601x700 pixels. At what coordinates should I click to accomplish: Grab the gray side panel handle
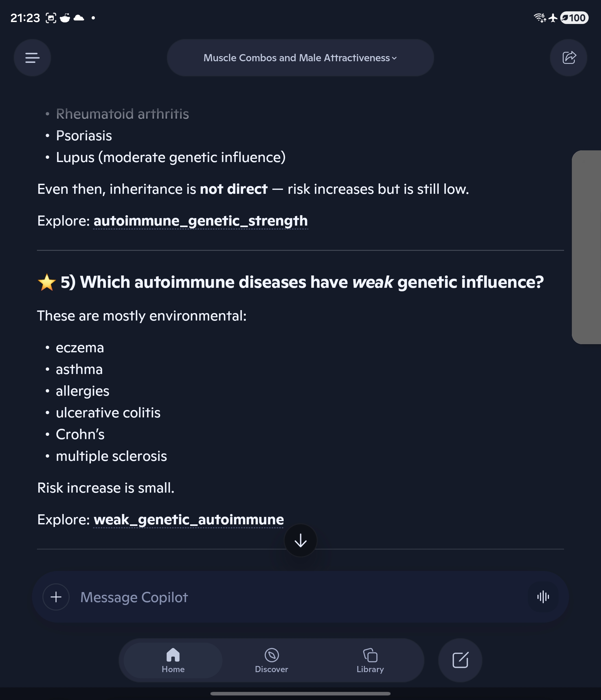(x=586, y=247)
